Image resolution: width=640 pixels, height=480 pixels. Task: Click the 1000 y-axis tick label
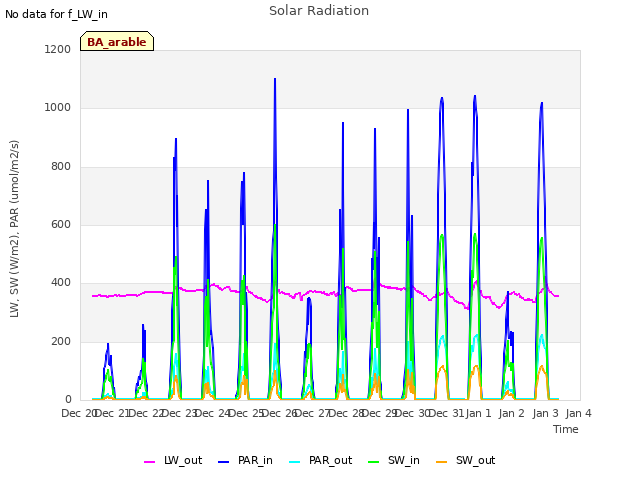pyautogui.click(x=58, y=108)
